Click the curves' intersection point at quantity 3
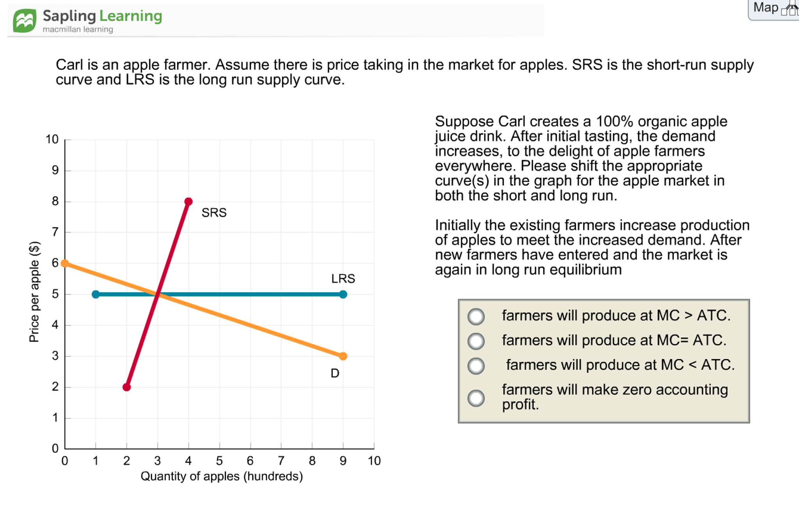799x532 pixels. point(157,294)
